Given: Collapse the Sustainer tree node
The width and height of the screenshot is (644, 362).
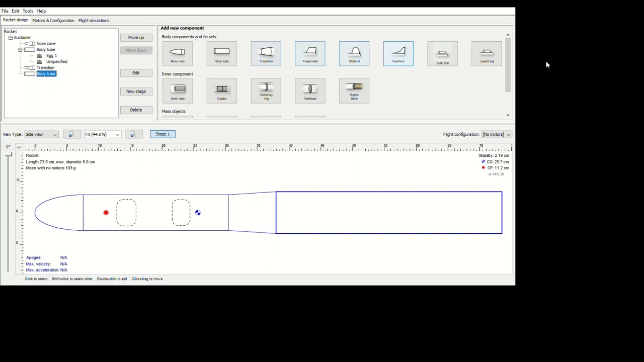Looking at the screenshot, I should coord(11,38).
